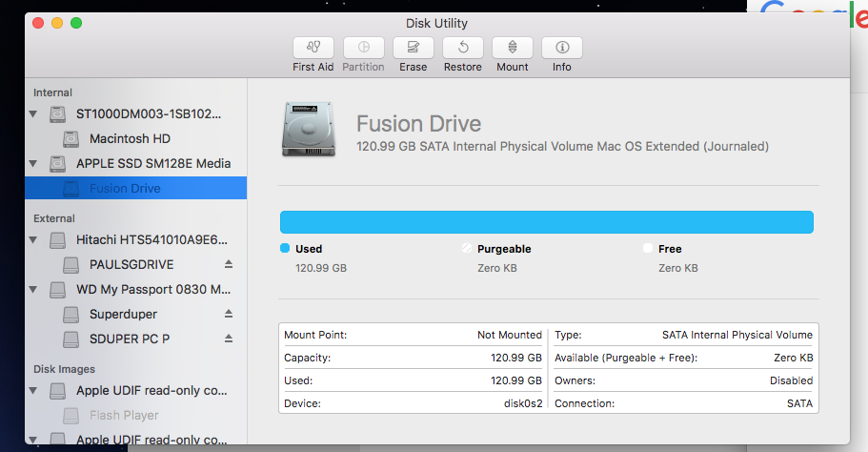Collapse the second Apple UDIF read-only tree at the bottom
Screen dimensions: 868x452
pos(33,440)
